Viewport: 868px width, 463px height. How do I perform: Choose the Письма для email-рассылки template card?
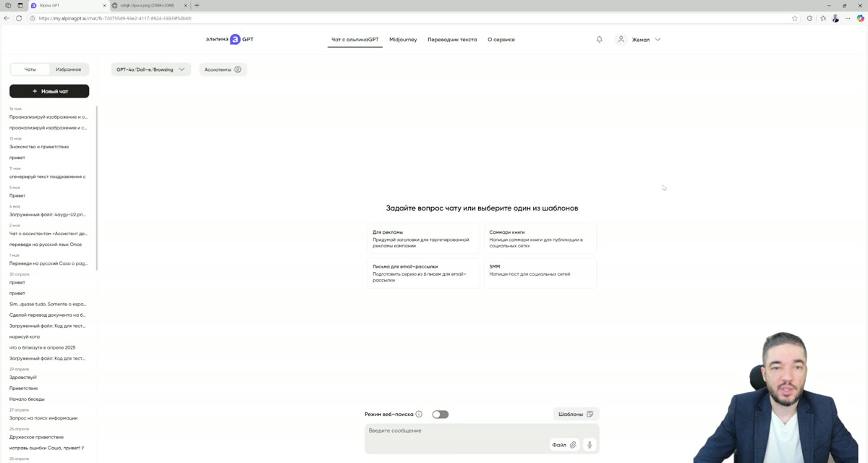423,273
